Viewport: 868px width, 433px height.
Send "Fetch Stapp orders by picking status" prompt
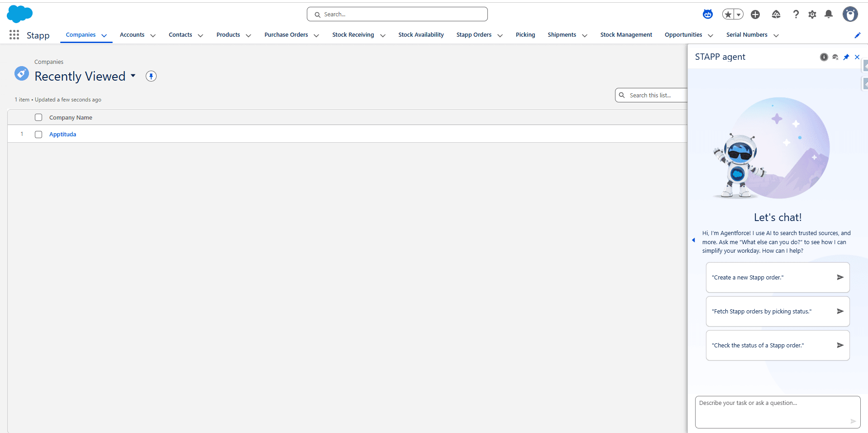(840, 311)
